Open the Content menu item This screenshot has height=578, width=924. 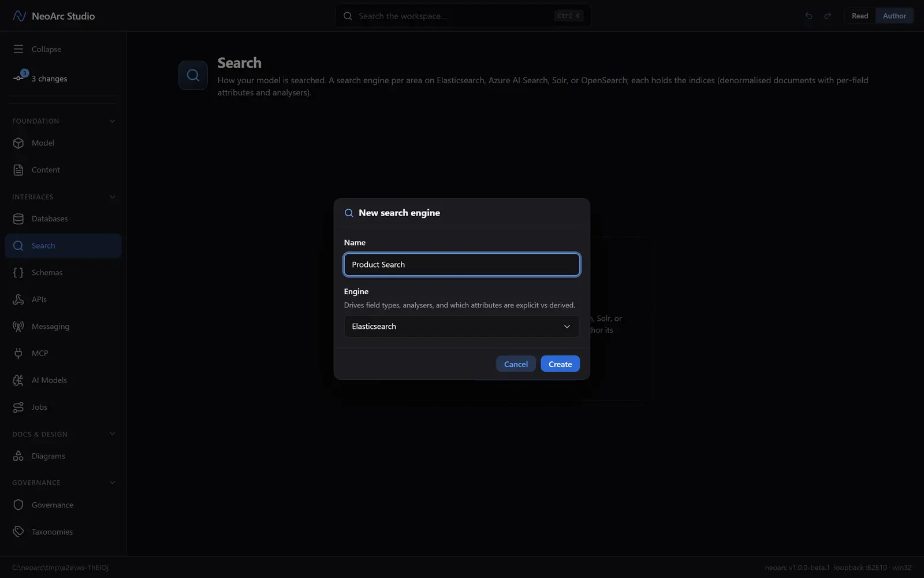click(63, 170)
